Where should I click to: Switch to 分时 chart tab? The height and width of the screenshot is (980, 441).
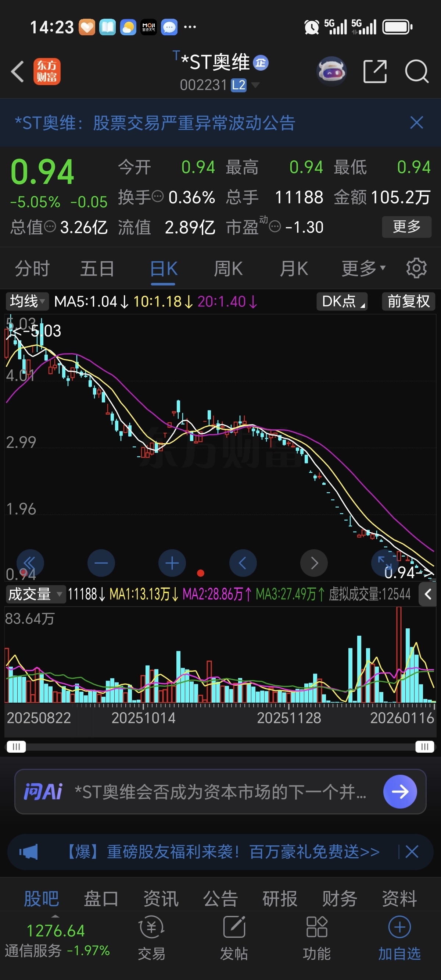(32, 269)
